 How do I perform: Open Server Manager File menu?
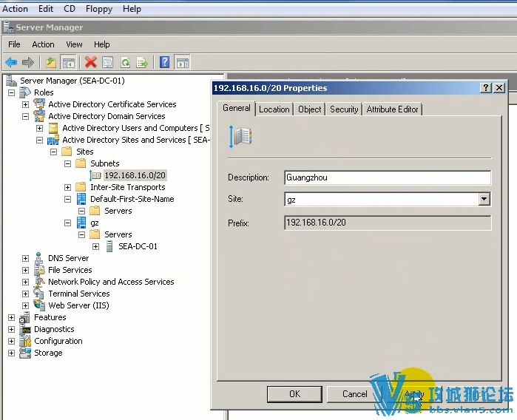pos(14,44)
